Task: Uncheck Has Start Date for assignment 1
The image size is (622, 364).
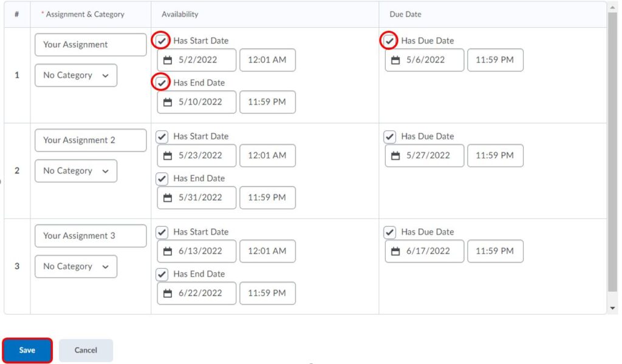Action: [162, 41]
